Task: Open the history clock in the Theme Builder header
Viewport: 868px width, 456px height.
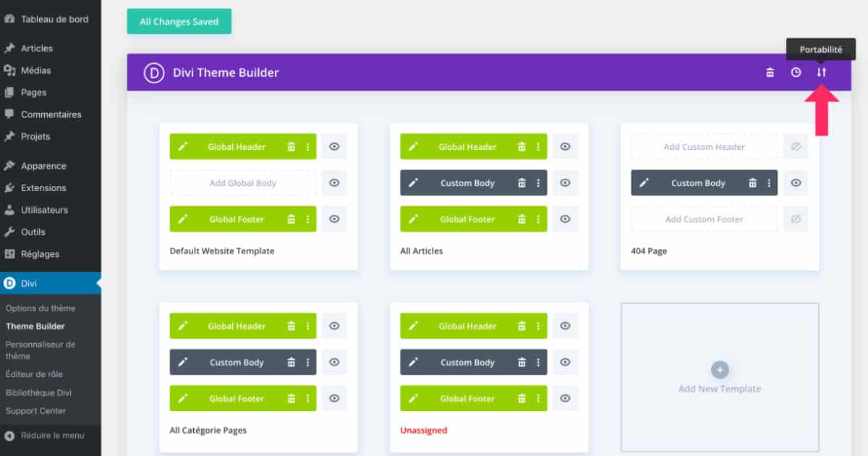Action: (x=796, y=72)
